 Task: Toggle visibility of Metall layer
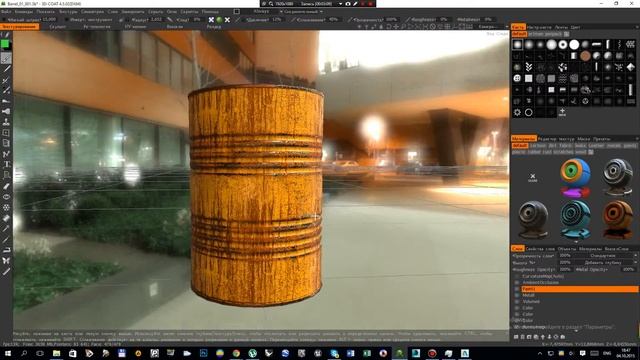click(x=517, y=295)
